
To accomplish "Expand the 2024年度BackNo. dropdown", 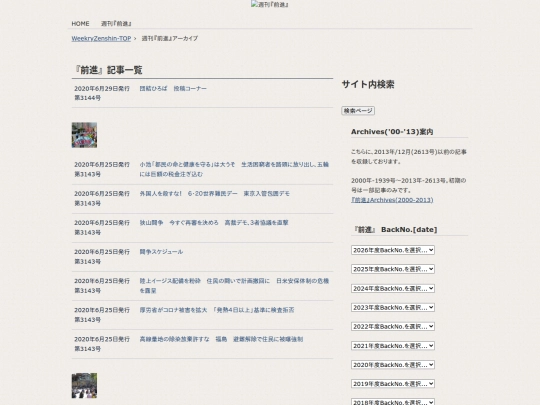I will [x=393, y=288].
